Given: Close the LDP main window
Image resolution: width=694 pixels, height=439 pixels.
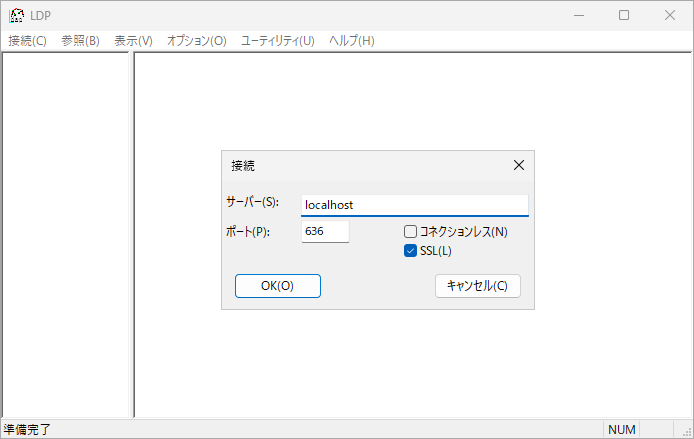Looking at the screenshot, I should 670,15.
